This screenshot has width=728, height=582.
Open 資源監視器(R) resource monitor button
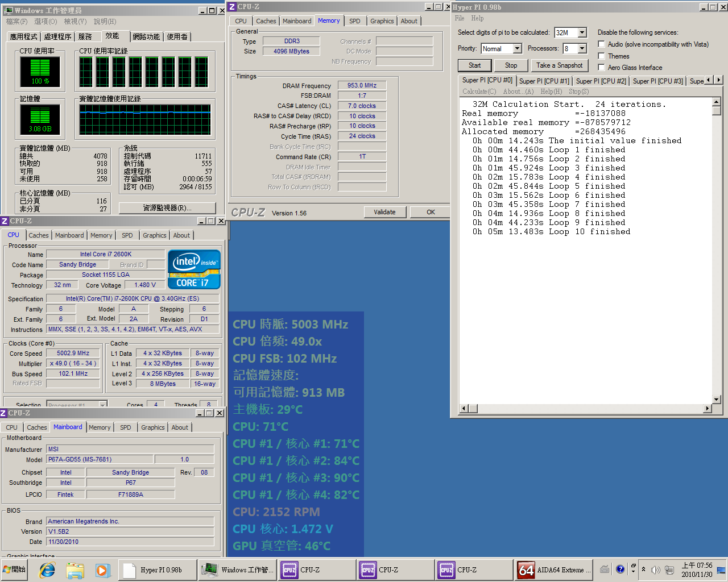pos(167,208)
